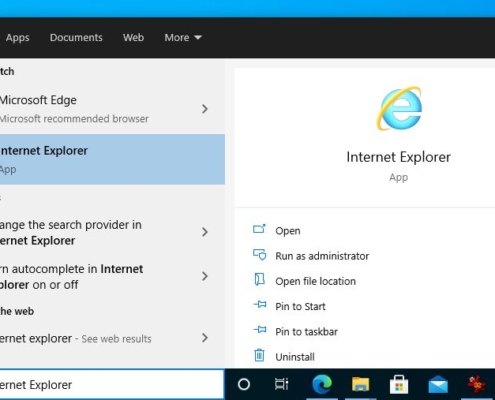This screenshot has height=400, width=495.
Task: Choose the Uninstall label
Action: (295, 357)
